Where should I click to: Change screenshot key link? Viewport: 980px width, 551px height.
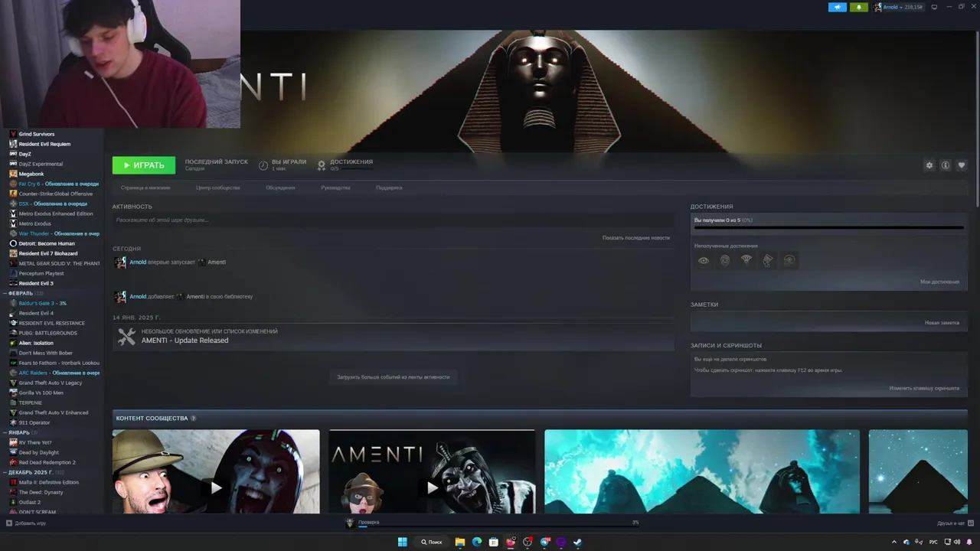click(x=924, y=388)
